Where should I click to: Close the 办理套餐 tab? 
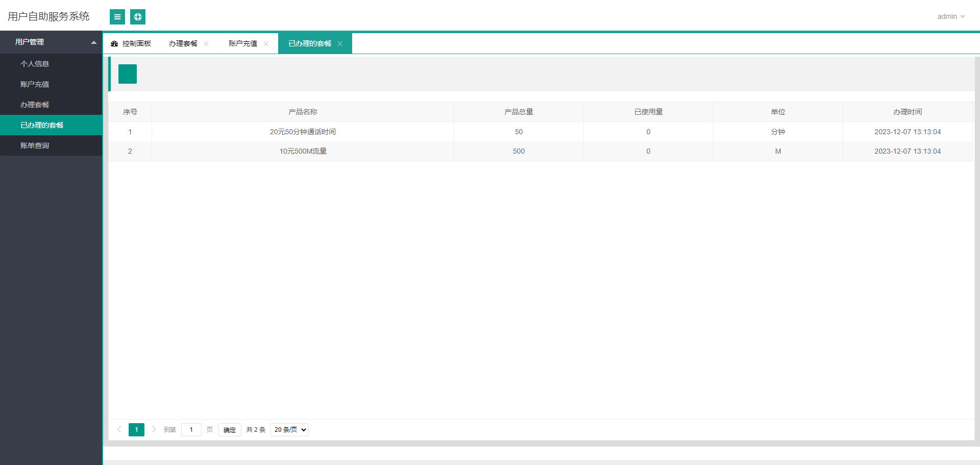(x=206, y=44)
